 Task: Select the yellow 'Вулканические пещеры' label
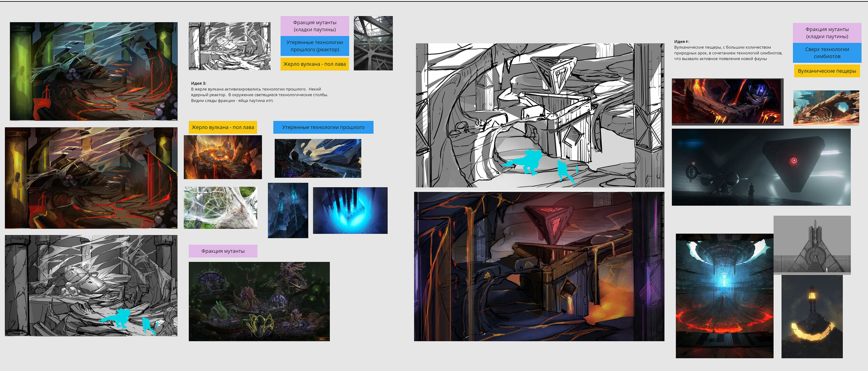827,71
